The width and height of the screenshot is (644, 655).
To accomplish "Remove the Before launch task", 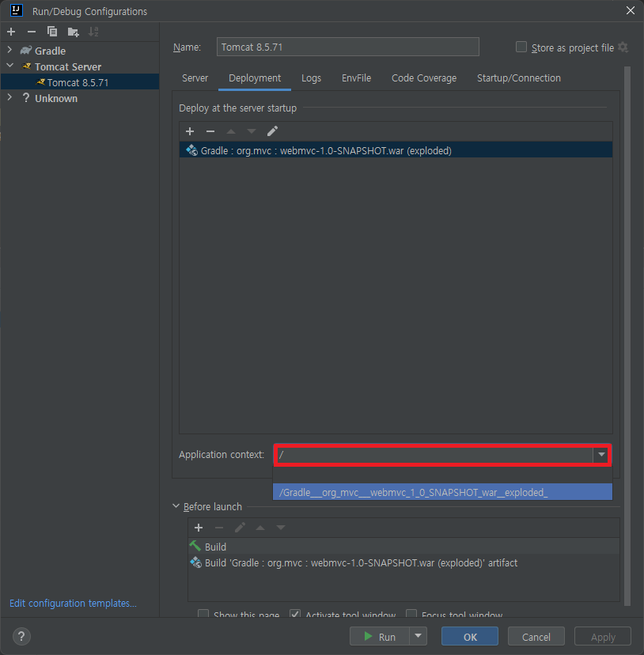I will pos(219,528).
